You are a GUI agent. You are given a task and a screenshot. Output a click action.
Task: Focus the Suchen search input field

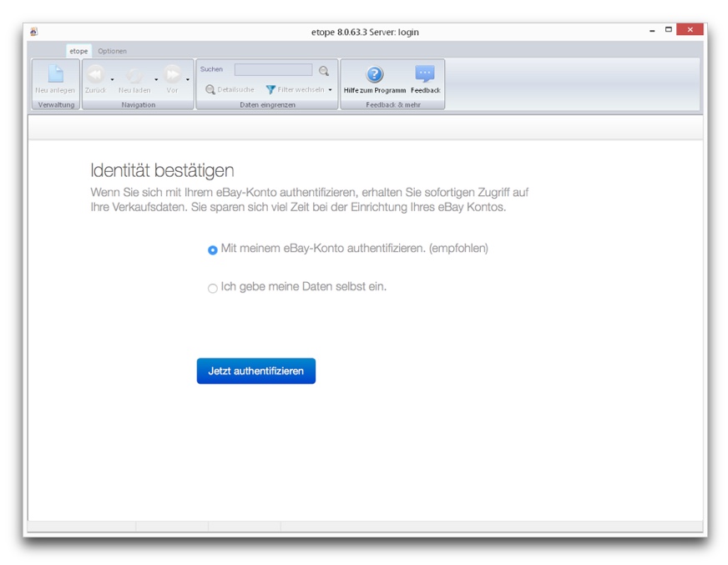(x=274, y=70)
